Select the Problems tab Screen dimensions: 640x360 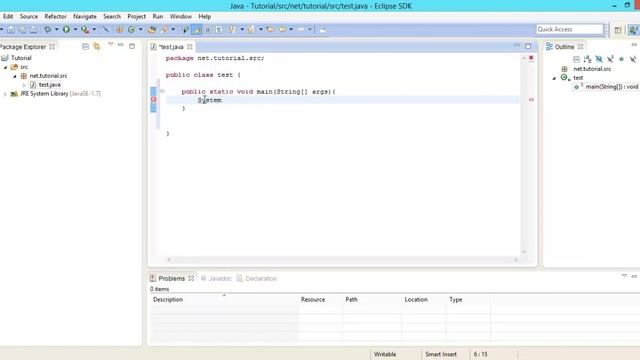click(x=171, y=278)
